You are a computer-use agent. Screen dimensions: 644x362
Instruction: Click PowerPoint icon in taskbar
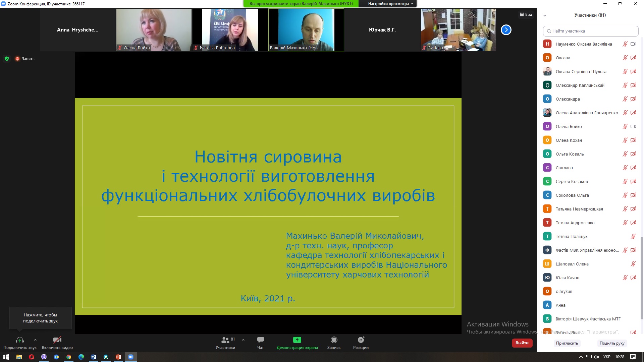pyautogui.click(x=118, y=357)
